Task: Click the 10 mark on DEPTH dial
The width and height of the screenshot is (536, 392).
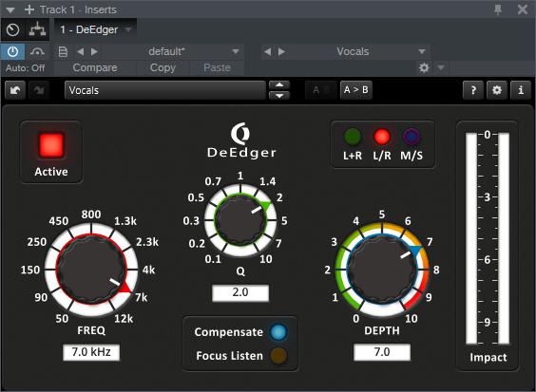Action: [412, 319]
